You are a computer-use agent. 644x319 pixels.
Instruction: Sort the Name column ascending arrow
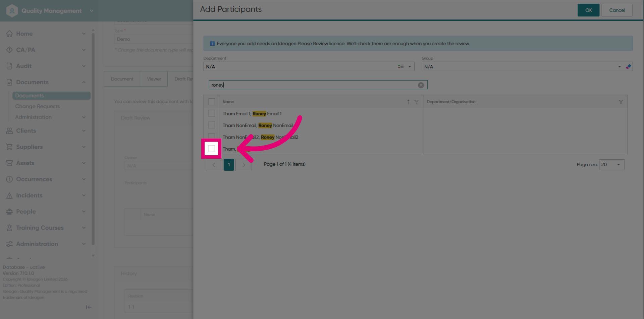click(408, 102)
